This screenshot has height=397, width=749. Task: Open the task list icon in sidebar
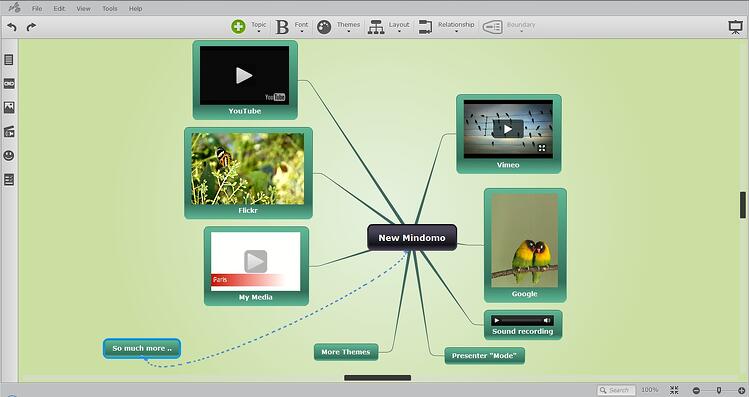coord(9,180)
